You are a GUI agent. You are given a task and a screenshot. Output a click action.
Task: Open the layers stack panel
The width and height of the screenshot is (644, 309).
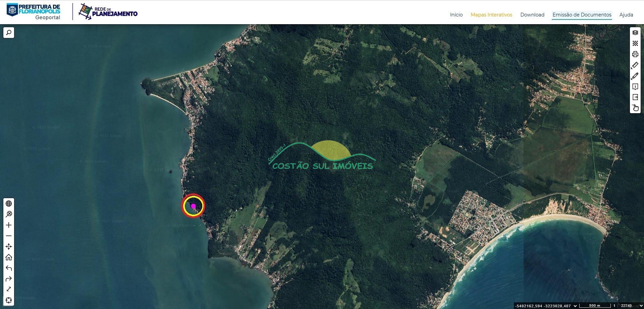pyautogui.click(x=635, y=33)
